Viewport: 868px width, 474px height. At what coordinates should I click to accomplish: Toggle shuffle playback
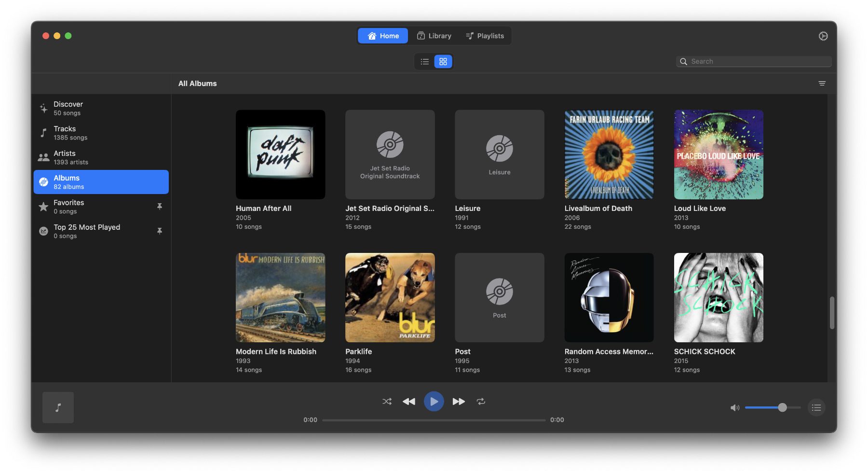[x=387, y=401]
